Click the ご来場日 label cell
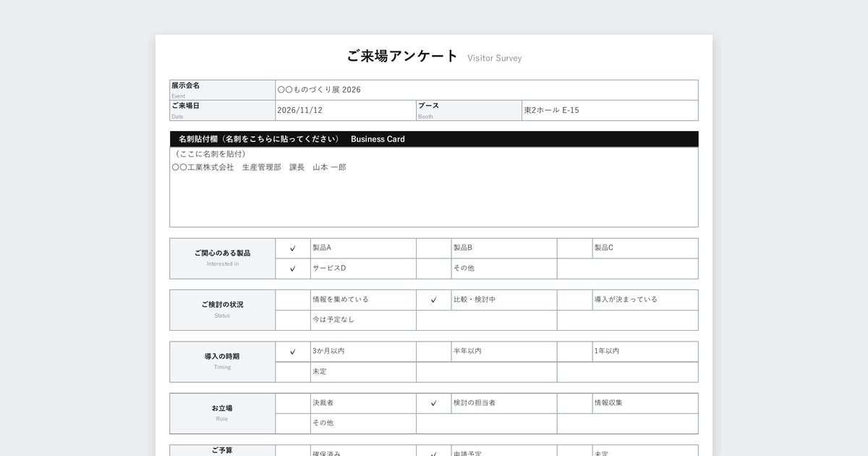 (223, 110)
